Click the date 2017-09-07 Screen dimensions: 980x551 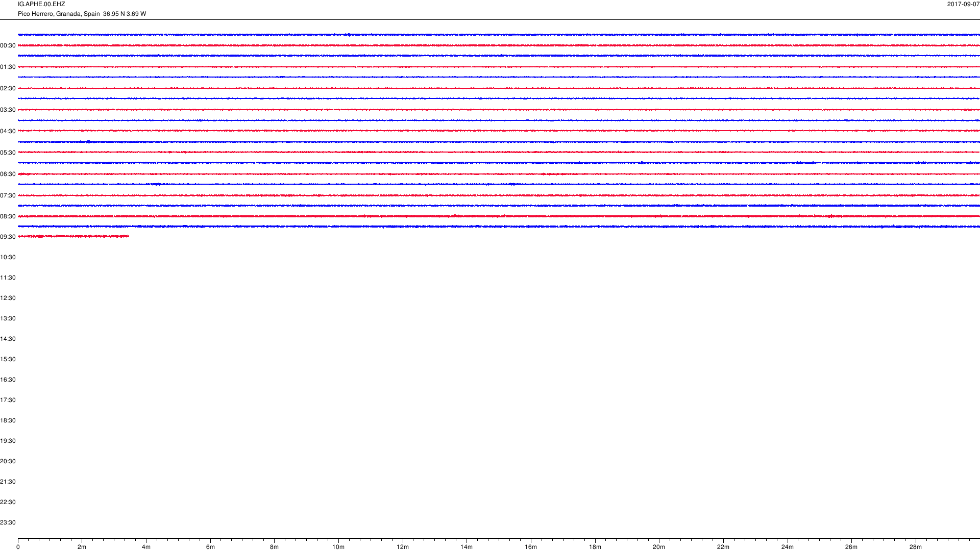click(963, 4)
